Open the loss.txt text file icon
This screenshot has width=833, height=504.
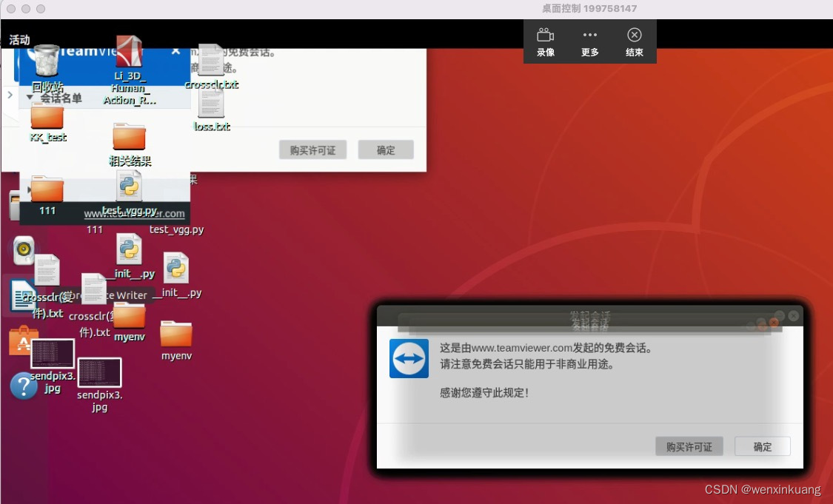211,104
